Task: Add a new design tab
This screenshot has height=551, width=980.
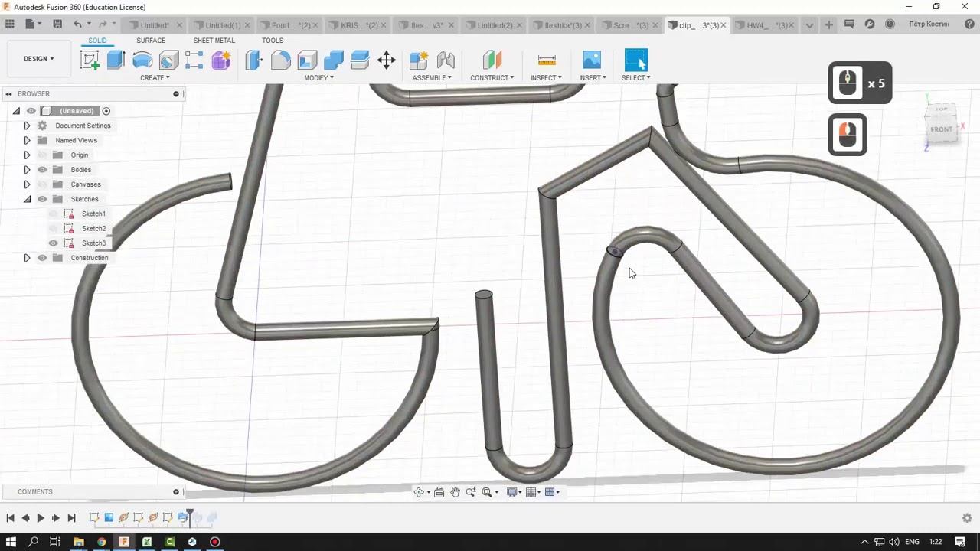Action: tap(828, 24)
